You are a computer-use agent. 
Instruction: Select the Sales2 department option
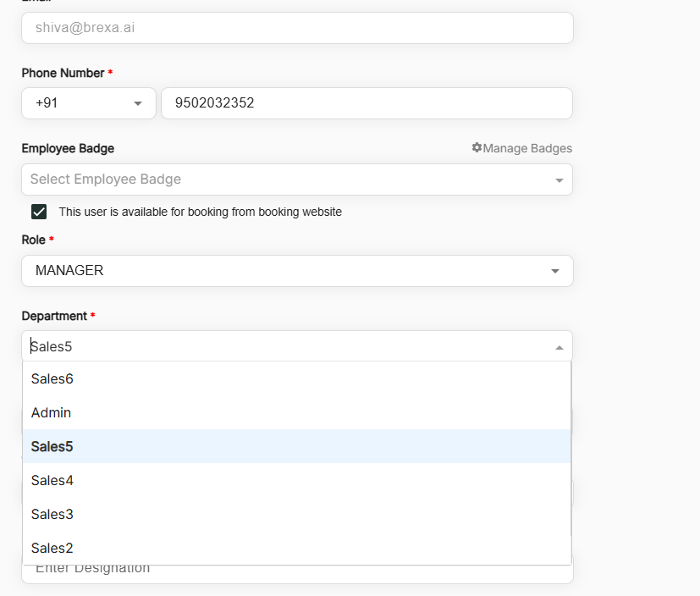[52, 548]
